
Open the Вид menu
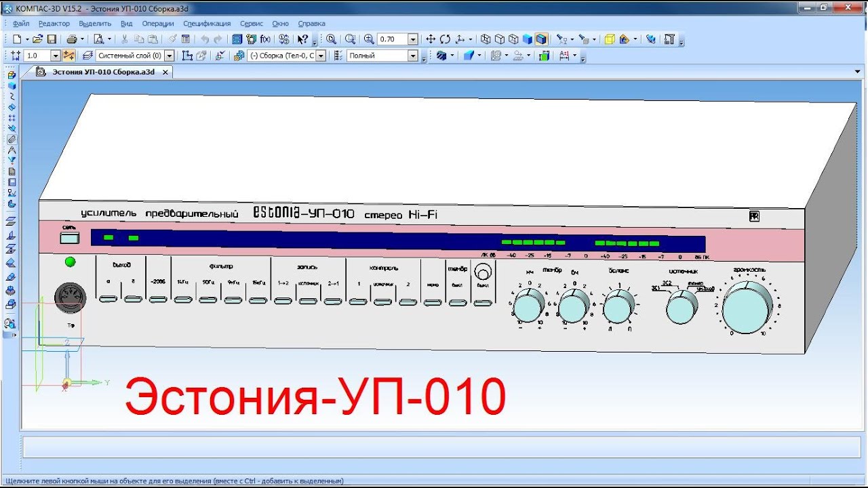coord(127,23)
